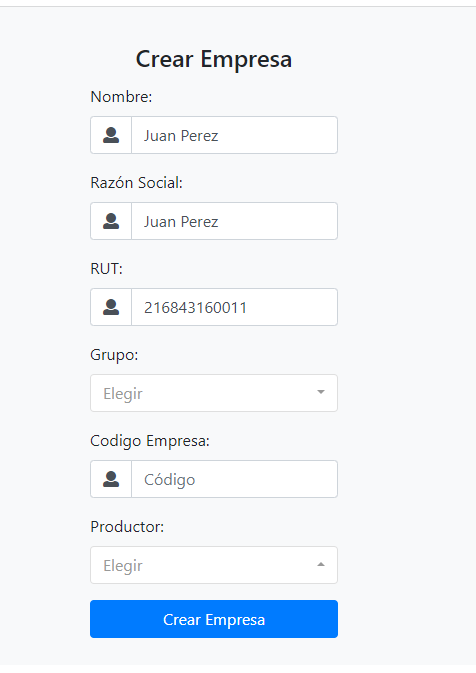Image resolution: width=476 pixels, height=673 pixels.
Task: Open the Grupo Elegir dropdown
Action: click(214, 393)
